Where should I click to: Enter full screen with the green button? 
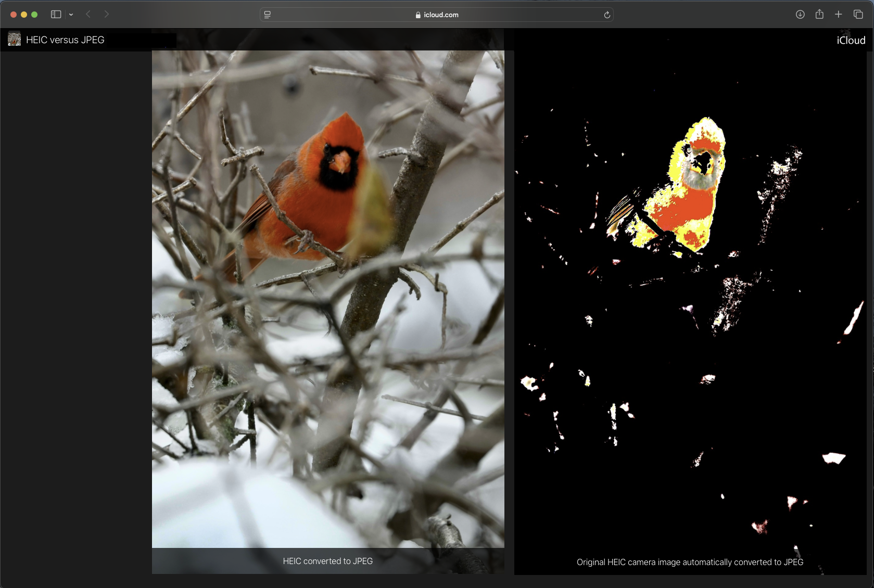pos(34,15)
